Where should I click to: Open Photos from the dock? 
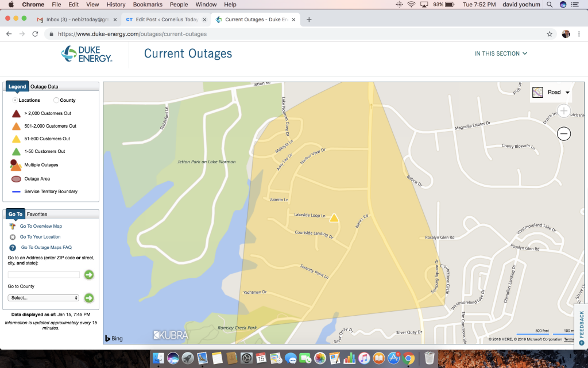coord(320,358)
